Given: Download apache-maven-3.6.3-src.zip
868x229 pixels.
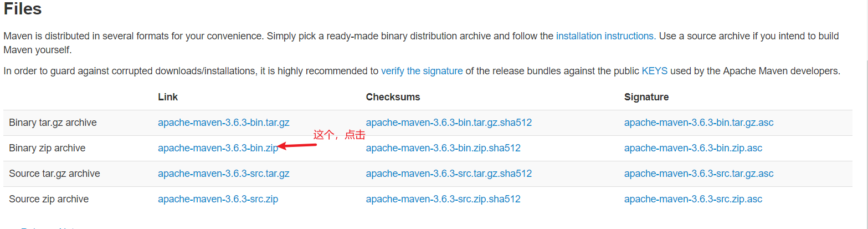Looking at the screenshot, I should click(218, 199).
